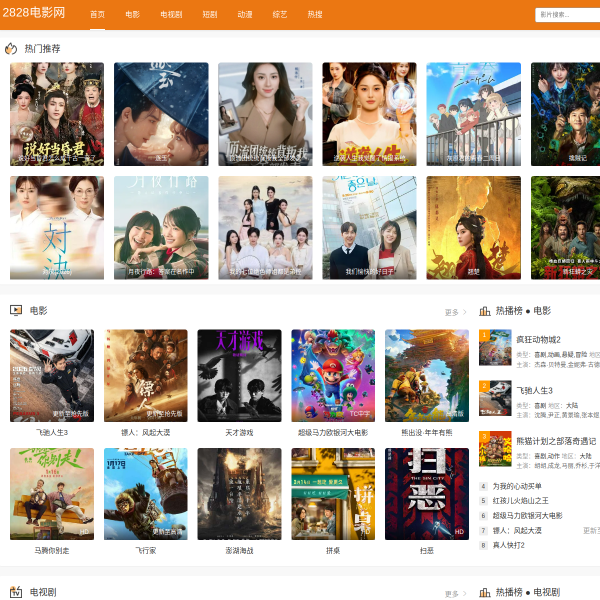Viewport: 600px width, 600px height.
Task: Click the 热门推荐 section heading
Action: (42, 49)
